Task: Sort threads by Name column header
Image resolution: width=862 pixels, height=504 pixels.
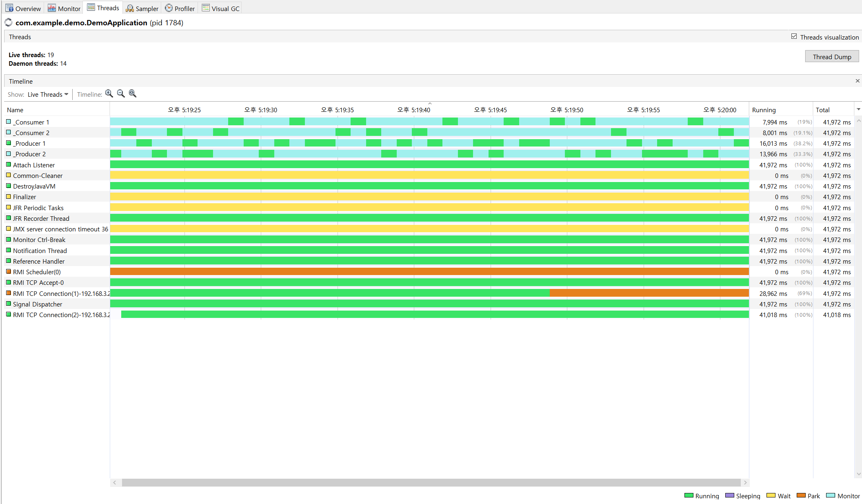Action: coord(15,110)
